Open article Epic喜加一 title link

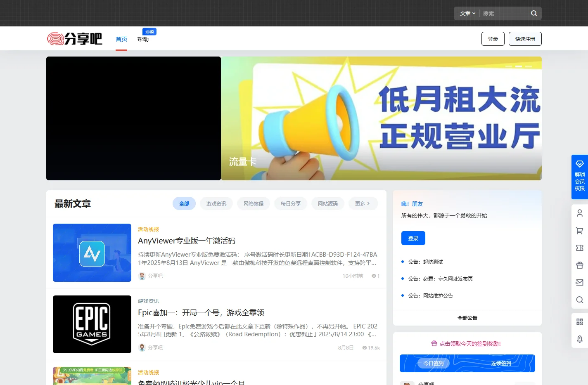pyautogui.click(x=201, y=312)
